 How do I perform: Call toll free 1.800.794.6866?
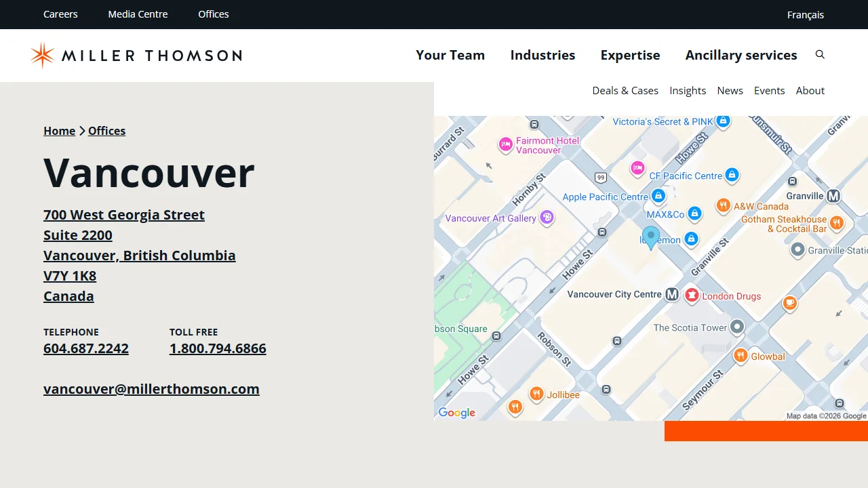coord(218,348)
